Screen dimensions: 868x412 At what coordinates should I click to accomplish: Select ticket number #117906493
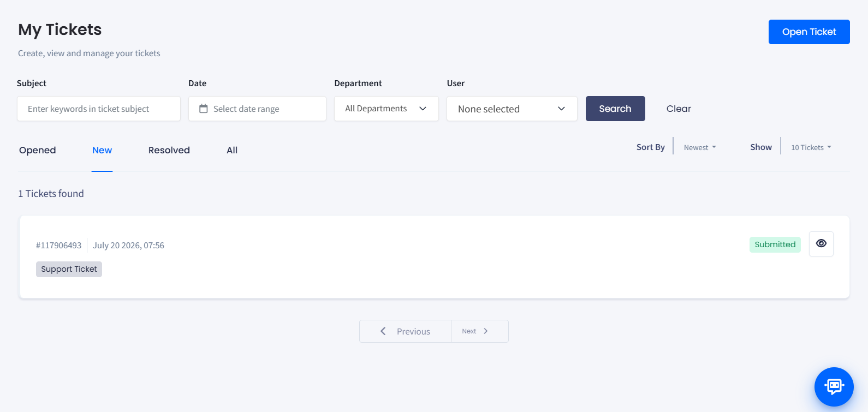(58, 246)
